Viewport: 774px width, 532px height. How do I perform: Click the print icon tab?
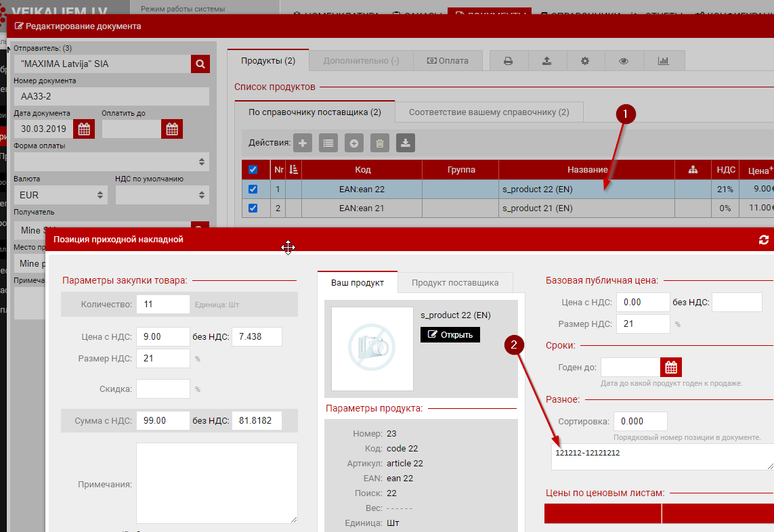tap(508, 61)
